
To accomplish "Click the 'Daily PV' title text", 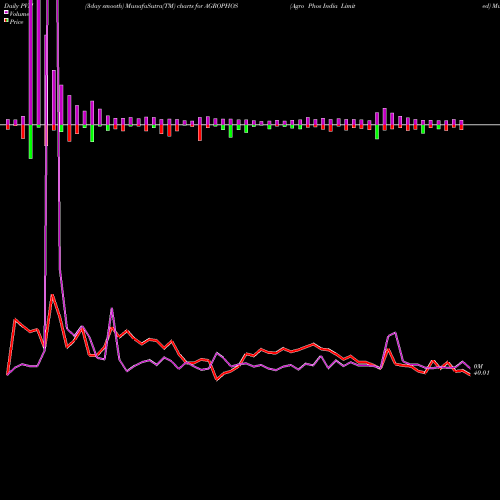I will pos(17,6).
